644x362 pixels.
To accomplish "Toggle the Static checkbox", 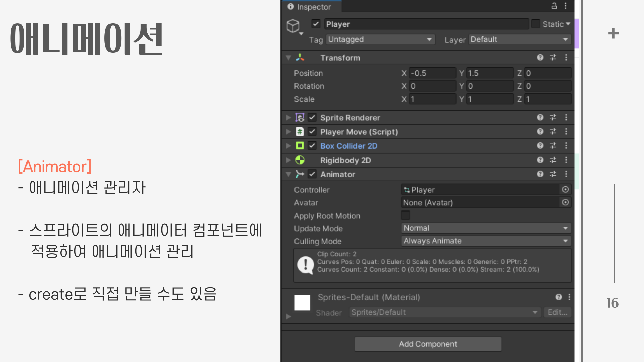I will pyautogui.click(x=536, y=24).
